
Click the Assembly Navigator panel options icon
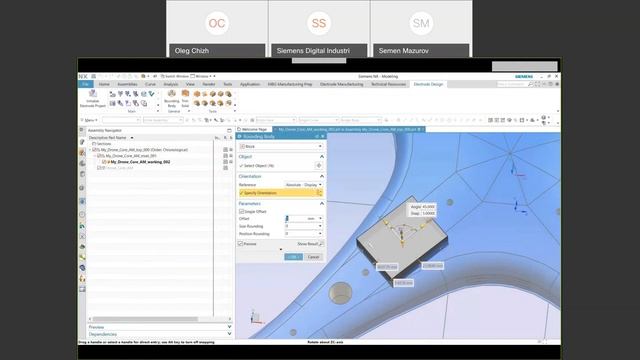(x=229, y=130)
